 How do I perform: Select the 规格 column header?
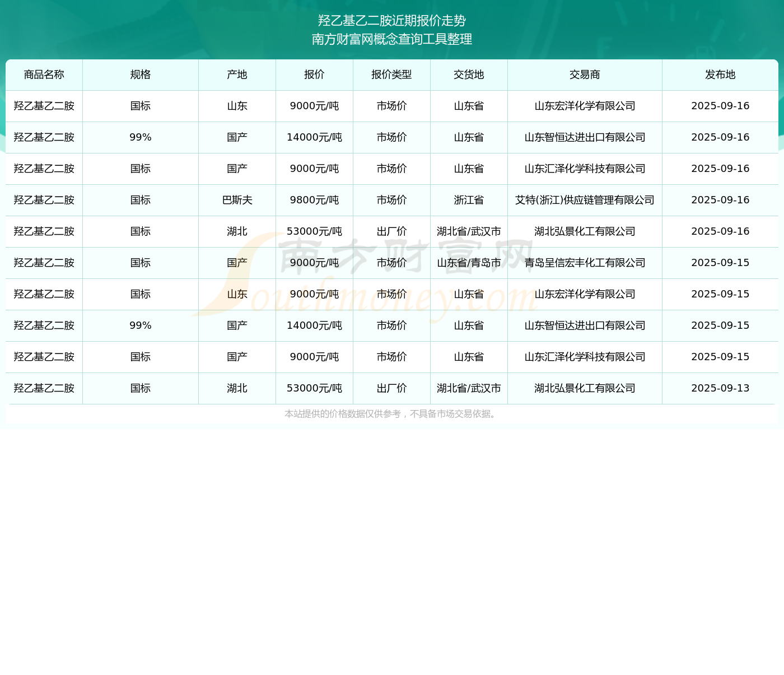click(141, 75)
